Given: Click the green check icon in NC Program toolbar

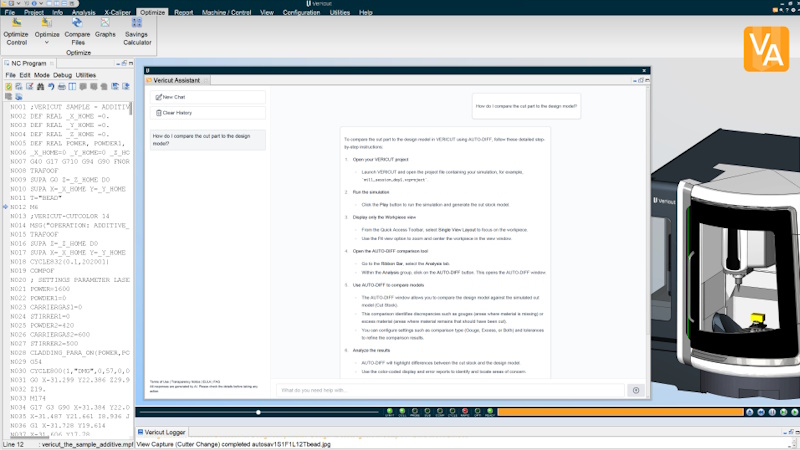Looking at the screenshot, I should click(x=9, y=87).
